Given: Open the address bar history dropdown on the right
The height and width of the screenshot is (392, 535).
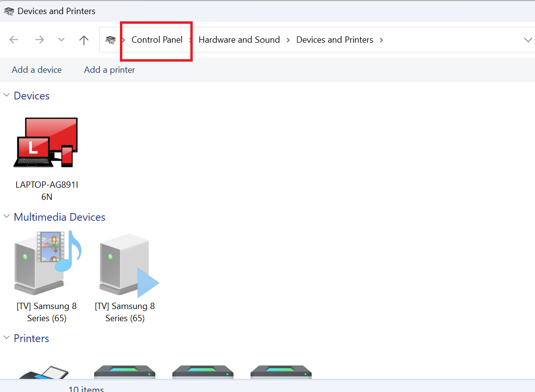Looking at the screenshot, I should (528, 40).
